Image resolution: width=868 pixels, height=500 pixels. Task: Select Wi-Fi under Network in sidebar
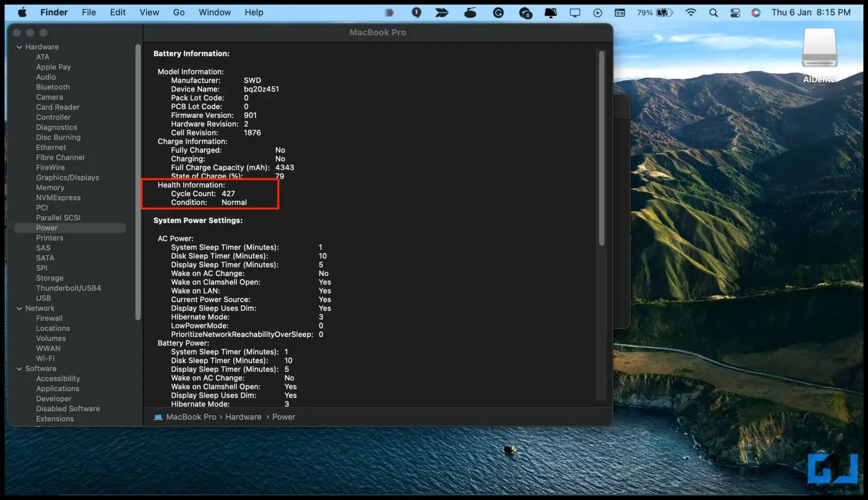(45, 359)
